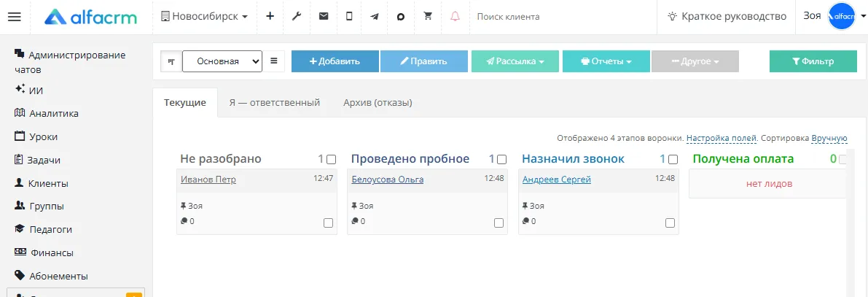The image size is (868, 297).
Task: Switch to Текущие tab
Action: point(185,102)
